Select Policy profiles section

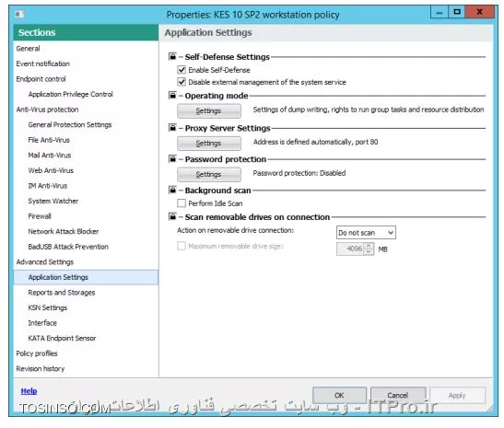pyautogui.click(x=86, y=353)
